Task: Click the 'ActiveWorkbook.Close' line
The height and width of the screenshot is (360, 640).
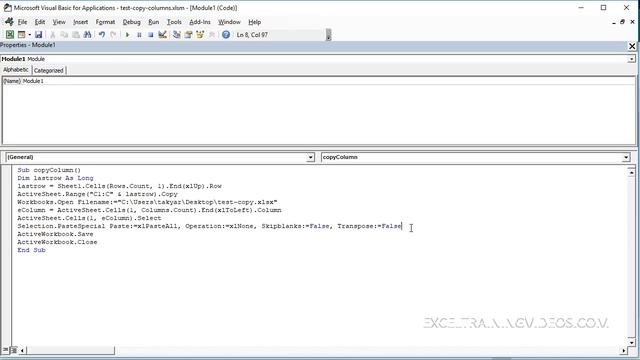Action: 57,242
